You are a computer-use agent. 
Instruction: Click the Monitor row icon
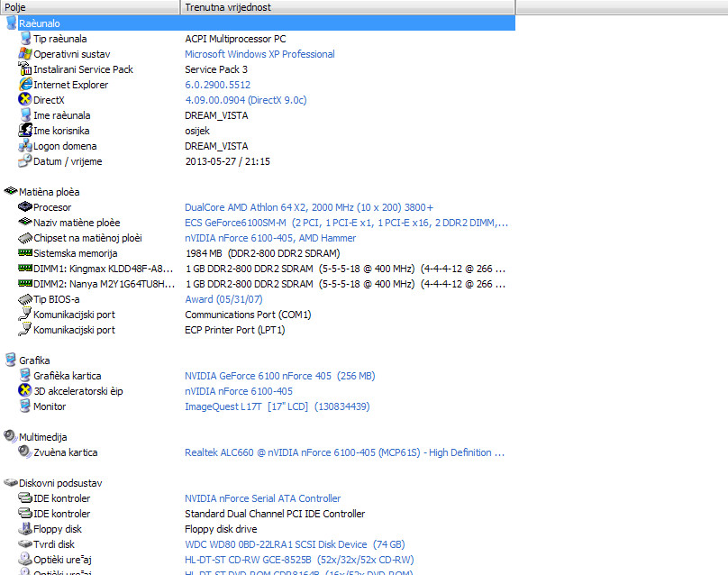25,406
